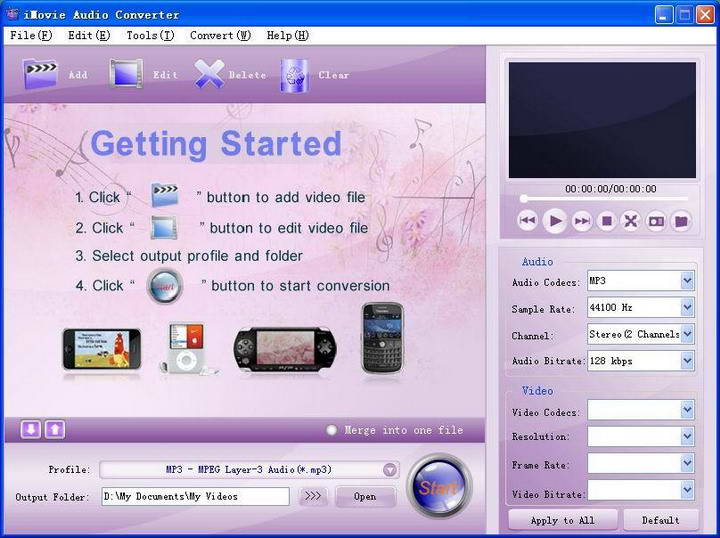Skip to next track in preview player
This screenshot has width=720, height=538.
(582, 221)
